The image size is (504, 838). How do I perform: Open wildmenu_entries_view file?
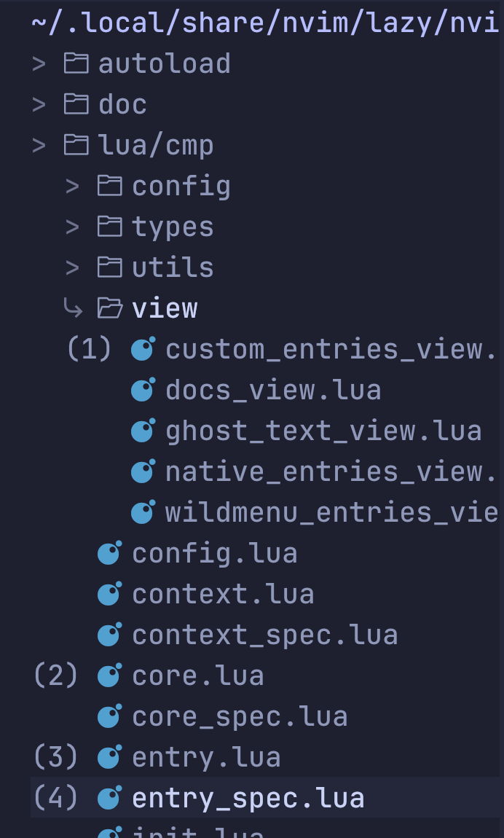click(331, 512)
